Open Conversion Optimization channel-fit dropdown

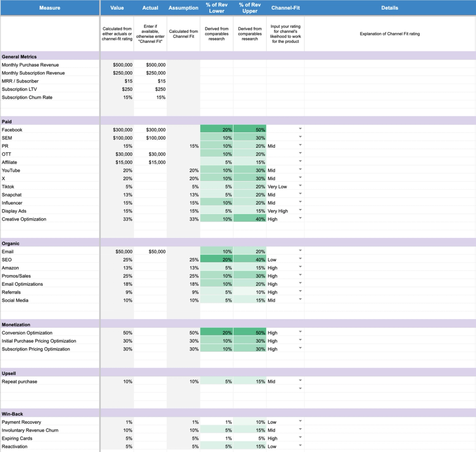tap(300, 332)
